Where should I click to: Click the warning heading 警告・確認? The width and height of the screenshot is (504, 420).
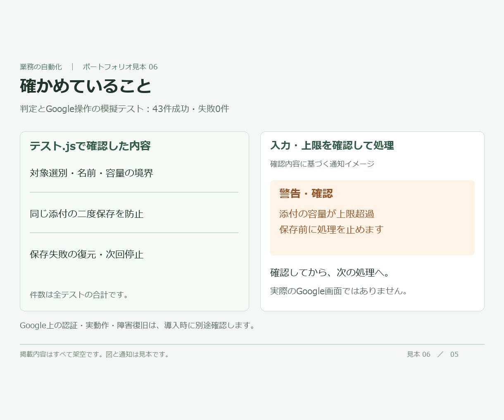pos(306,193)
